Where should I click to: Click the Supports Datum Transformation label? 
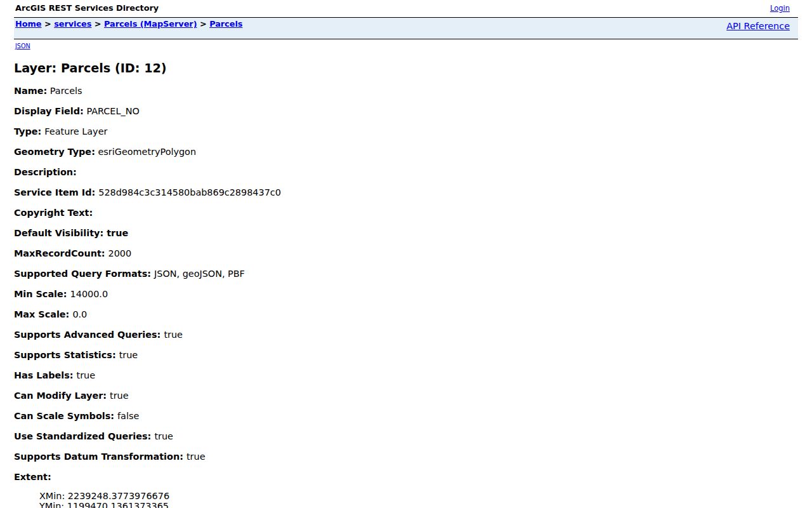98,457
